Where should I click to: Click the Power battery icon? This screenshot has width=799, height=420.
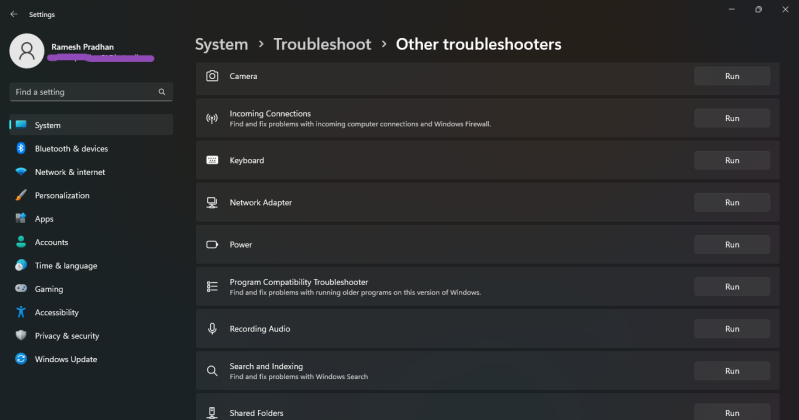[212, 245]
